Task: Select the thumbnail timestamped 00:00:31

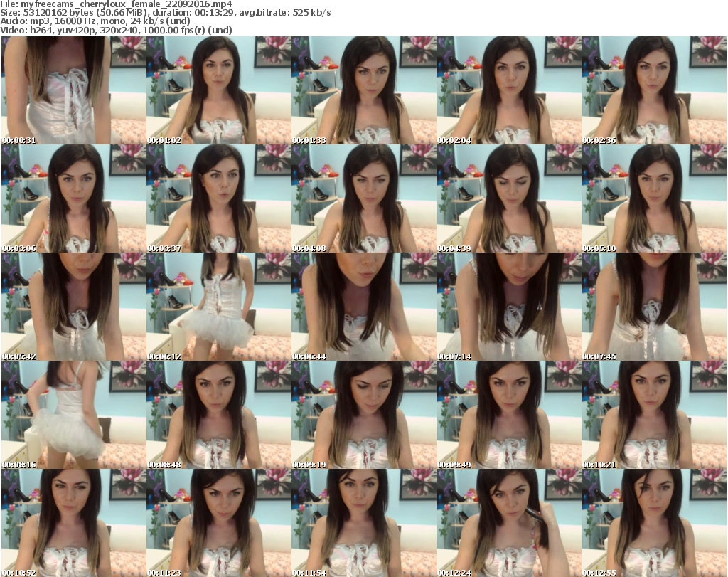Action: coord(74,90)
